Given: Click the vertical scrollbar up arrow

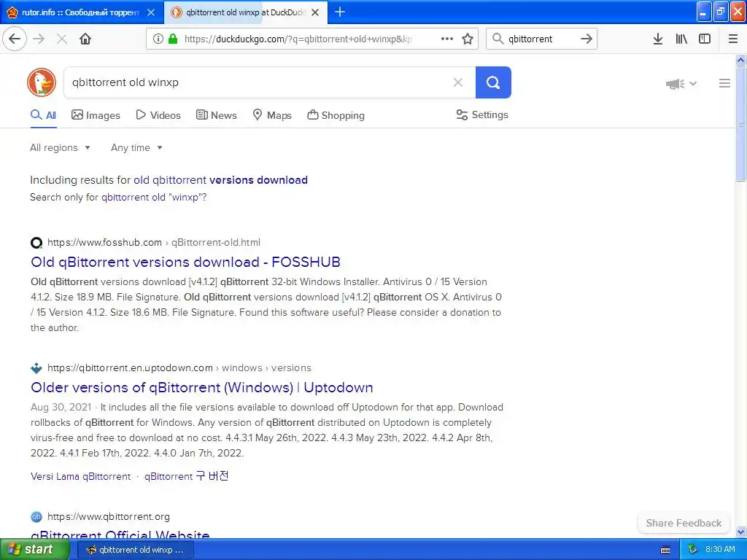Looking at the screenshot, I should 741,60.
